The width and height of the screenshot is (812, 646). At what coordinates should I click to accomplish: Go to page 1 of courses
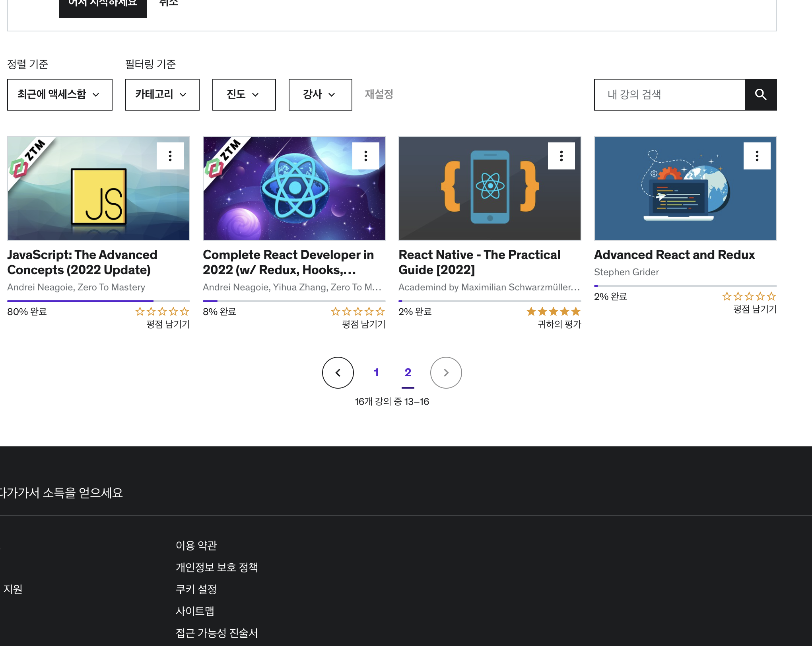pos(376,373)
